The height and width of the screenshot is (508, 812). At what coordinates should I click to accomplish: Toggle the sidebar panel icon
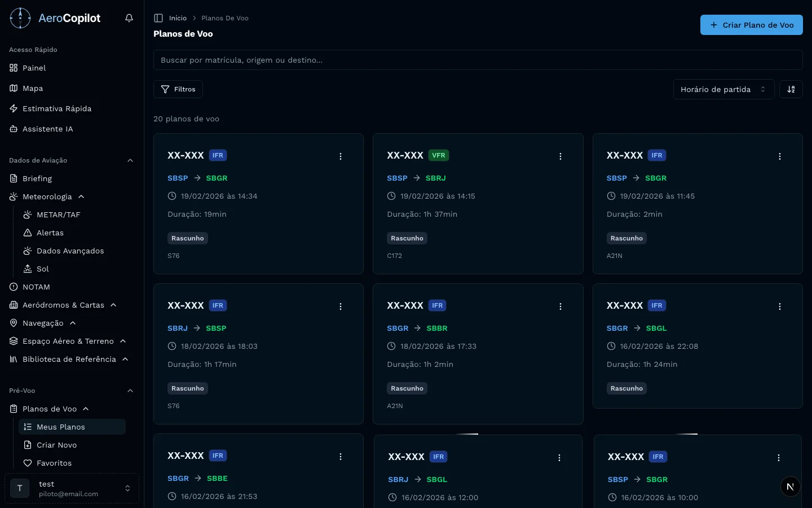click(x=158, y=18)
